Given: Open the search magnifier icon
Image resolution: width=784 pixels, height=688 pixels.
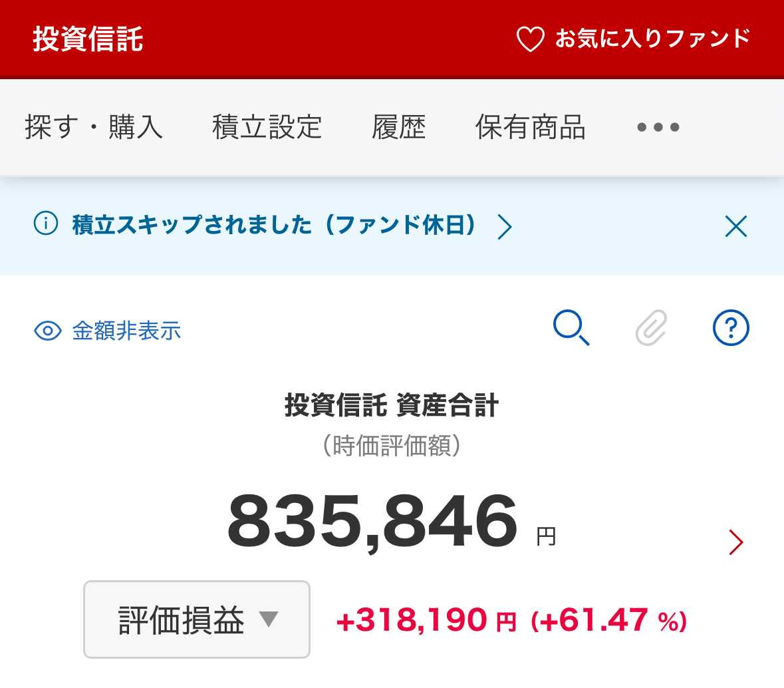Looking at the screenshot, I should pyautogui.click(x=571, y=329).
